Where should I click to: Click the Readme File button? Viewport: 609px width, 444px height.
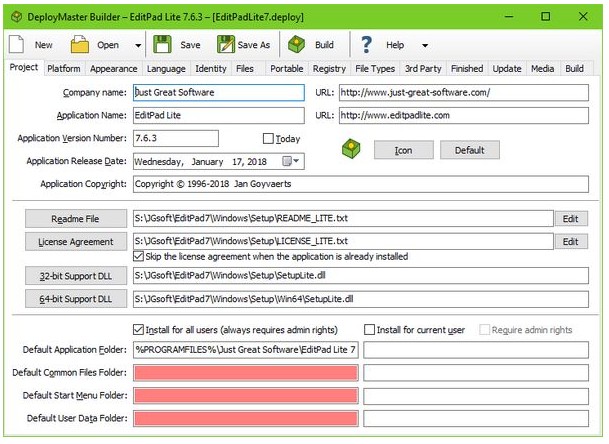pyautogui.click(x=76, y=219)
